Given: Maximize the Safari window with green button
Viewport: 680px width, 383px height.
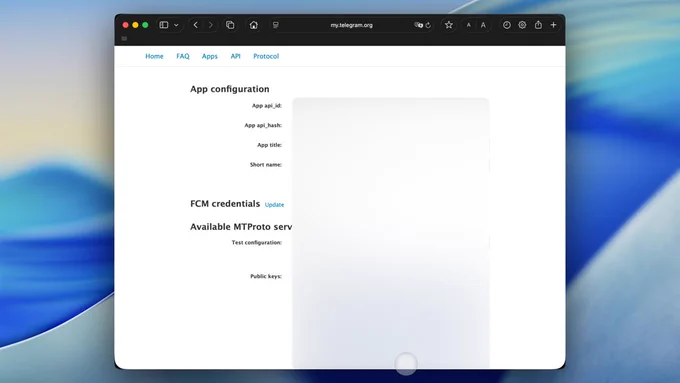Looking at the screenshot, I should (145, 25).
